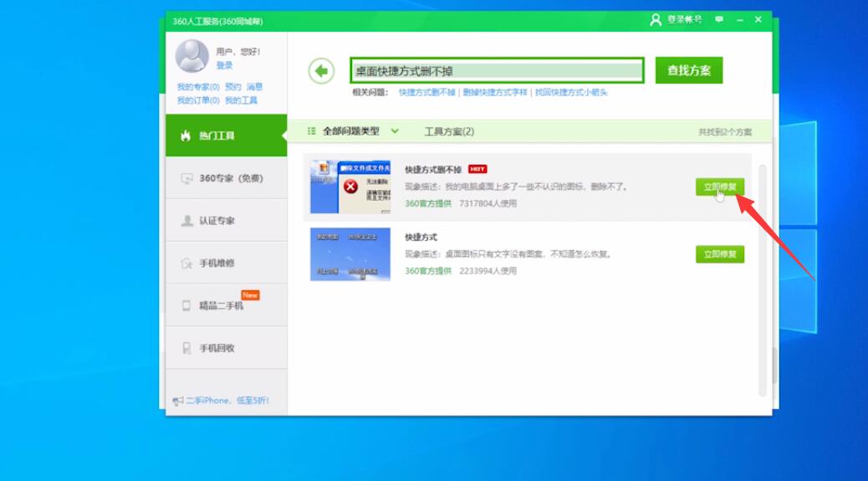Open 手机回收 sidebar item

217,349
